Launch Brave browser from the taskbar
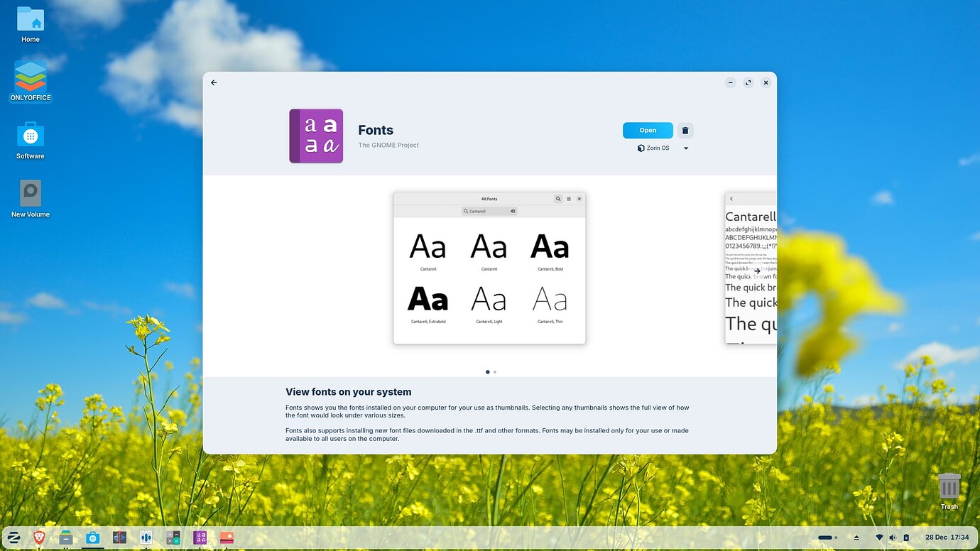 39,538
